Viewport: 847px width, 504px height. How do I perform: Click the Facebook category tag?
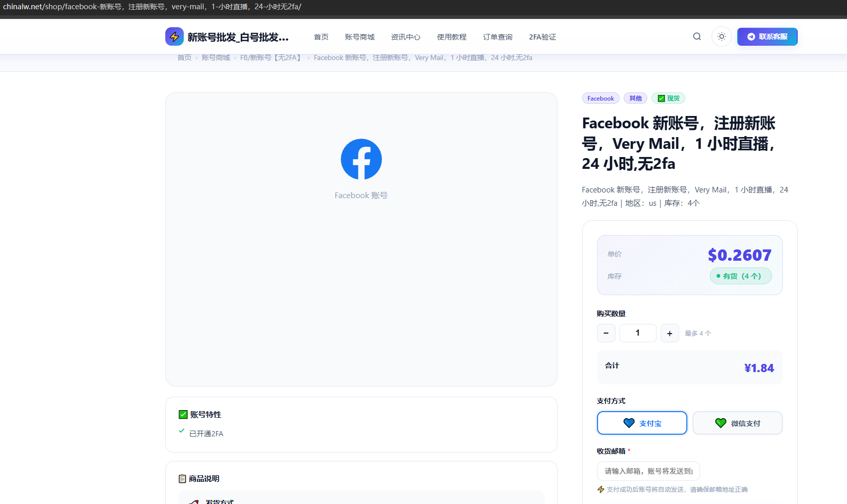[x=601, y=99]
